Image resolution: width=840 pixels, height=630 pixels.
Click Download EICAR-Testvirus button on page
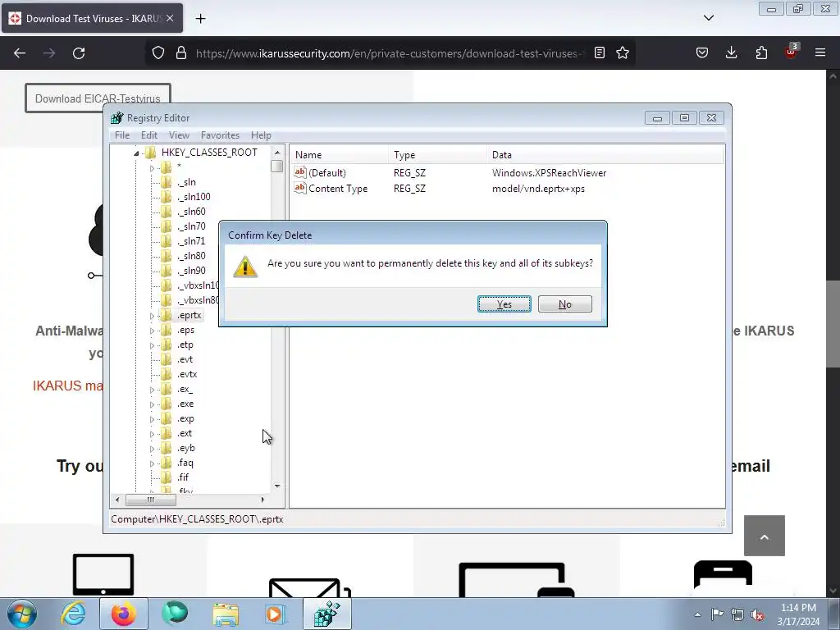click(98, 98)
